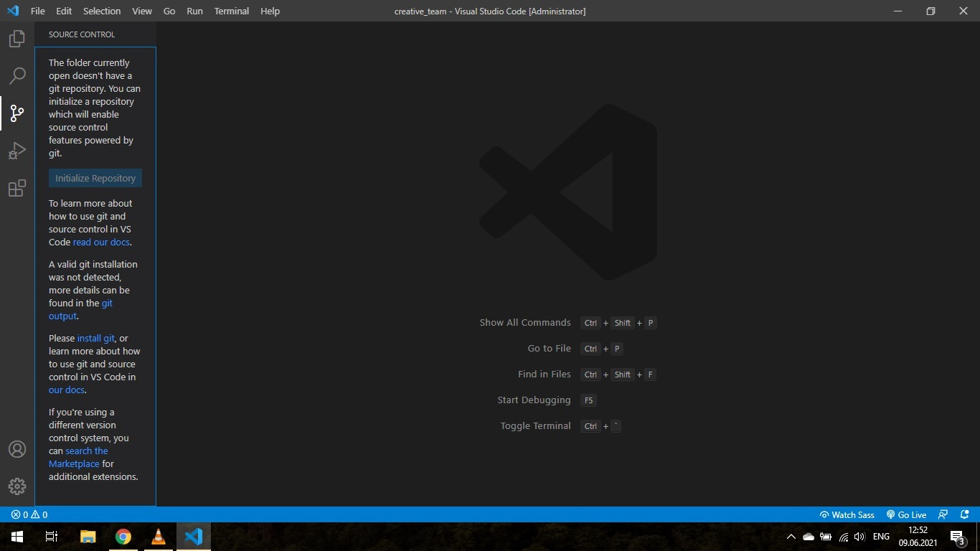Open the Explorer view in activity bar
The image size is (980, 551).
click(x=17, y=39)
